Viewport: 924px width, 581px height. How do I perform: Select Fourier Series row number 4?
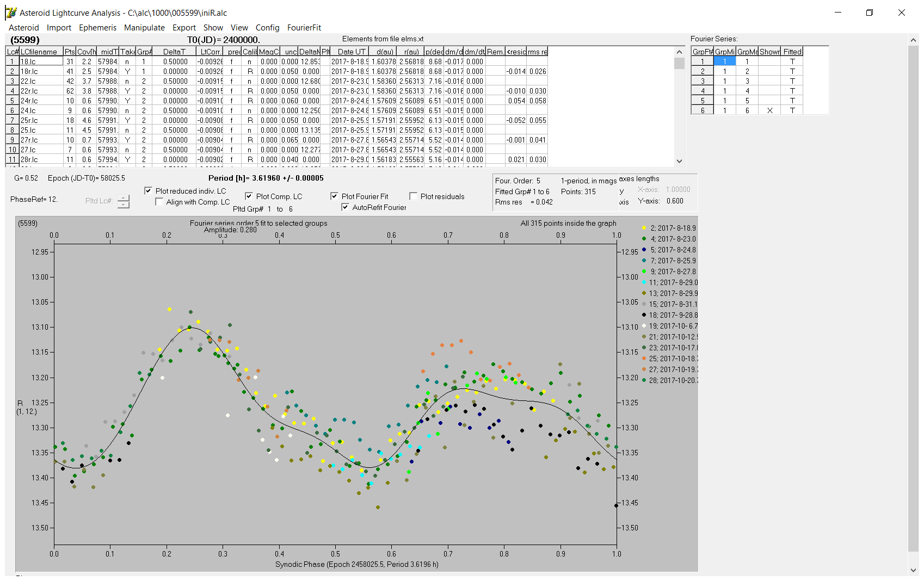(x=703, y=91)
